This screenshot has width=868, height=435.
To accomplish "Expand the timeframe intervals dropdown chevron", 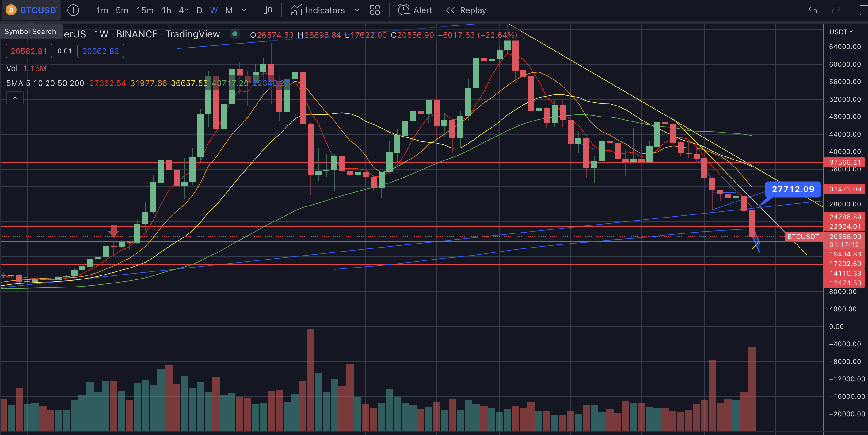I will tap(244, 10).
